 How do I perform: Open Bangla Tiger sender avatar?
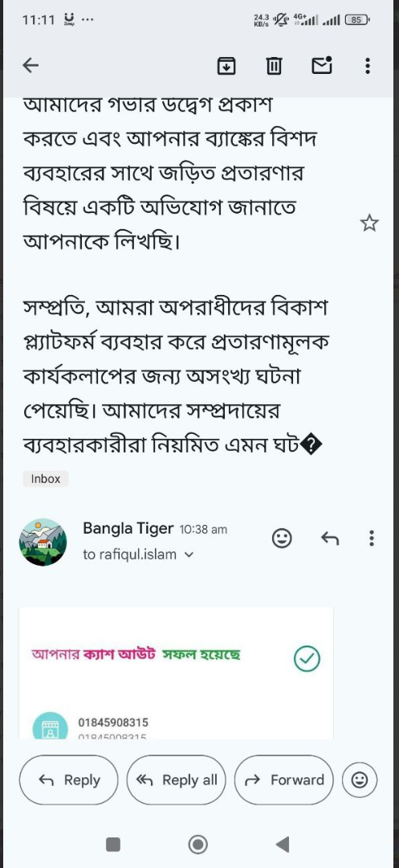pos(43,542)
